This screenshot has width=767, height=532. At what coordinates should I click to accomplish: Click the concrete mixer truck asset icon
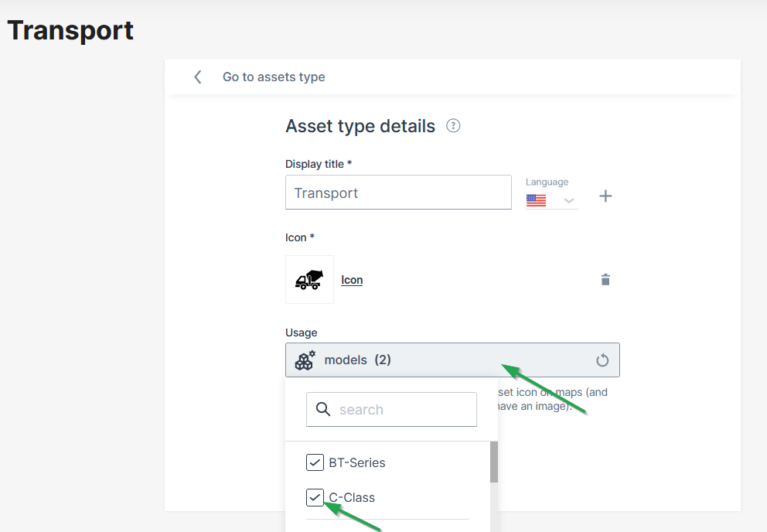pos(309,279)
